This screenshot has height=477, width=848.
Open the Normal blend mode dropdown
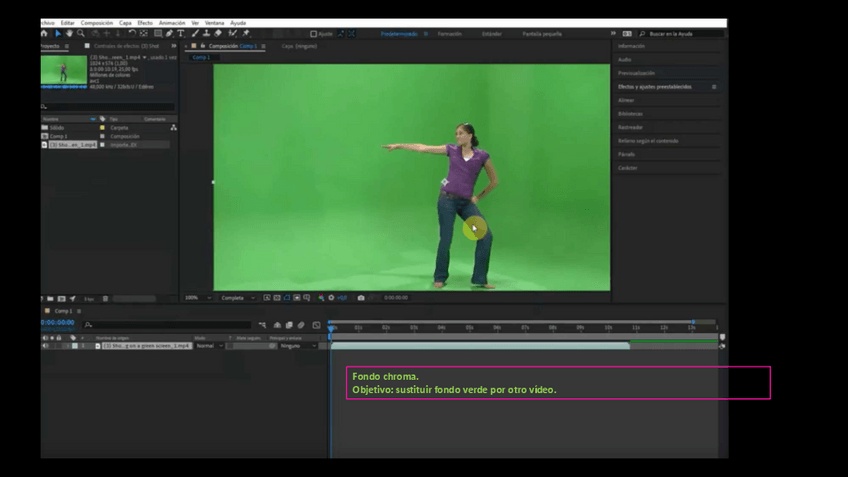[x=209, y=346]
